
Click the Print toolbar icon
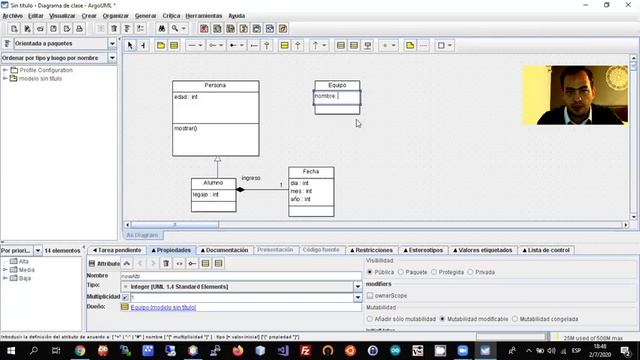point(79,29)
